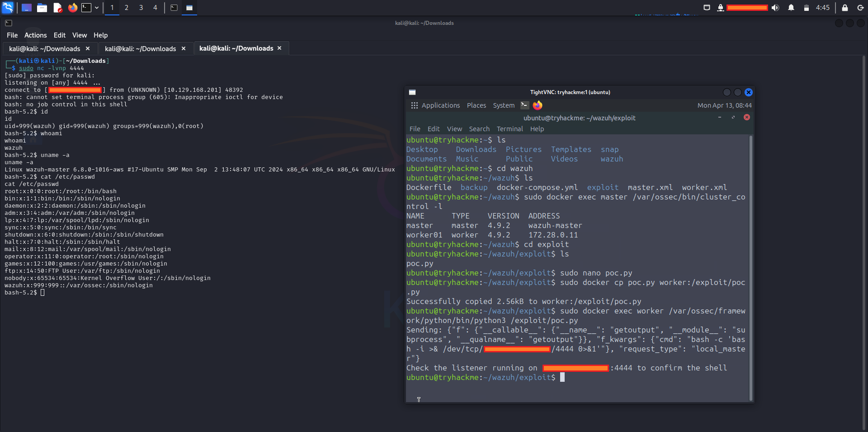Click the logout icon at the tray's far right
This screenshot has height=432, width=868.
(860, 7)
